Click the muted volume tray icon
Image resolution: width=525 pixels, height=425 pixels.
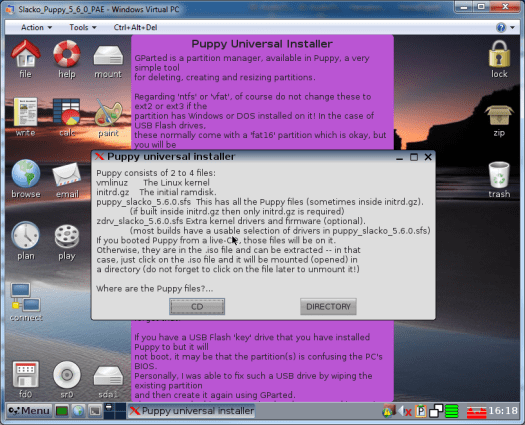tap(405, 411)
